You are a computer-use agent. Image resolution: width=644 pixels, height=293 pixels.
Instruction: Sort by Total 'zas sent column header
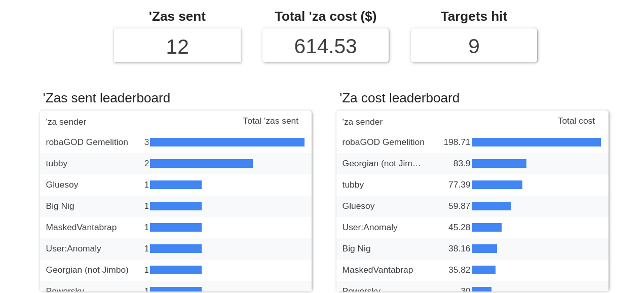[x=270, y=121]
